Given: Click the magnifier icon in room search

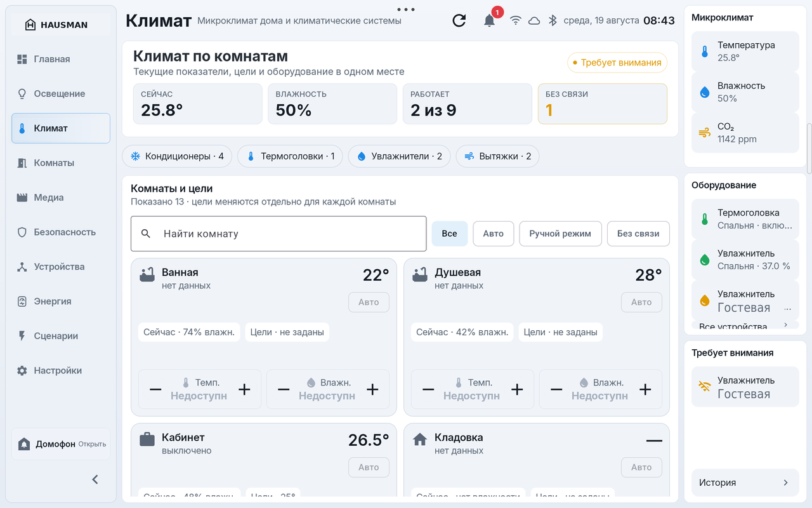Looking at the screenshot, I should click(146, 234).
